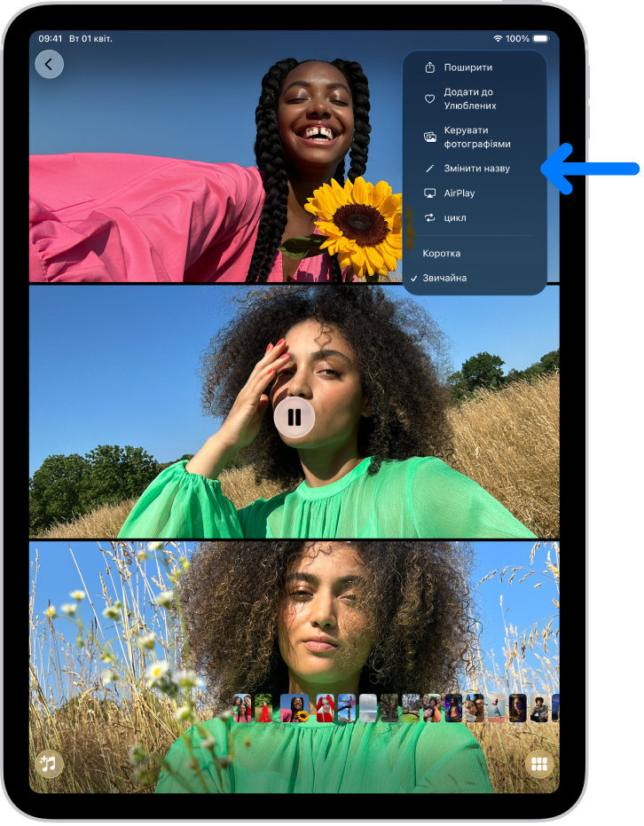
Task: Toggle the цикл loop option
Action: (x=475, y=217)
